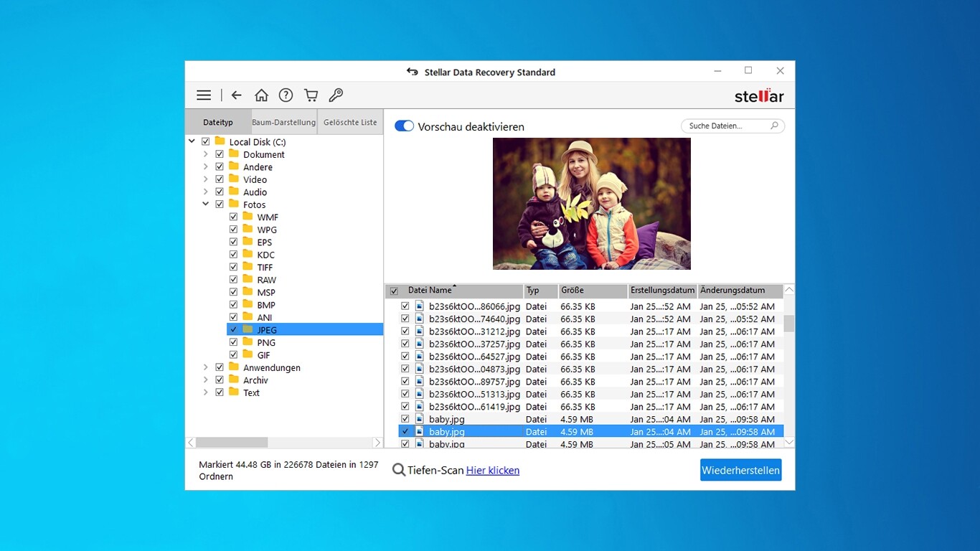Screen dimensions: 980x551
Task: Sort by Größe column header
Action: point(593,291)
